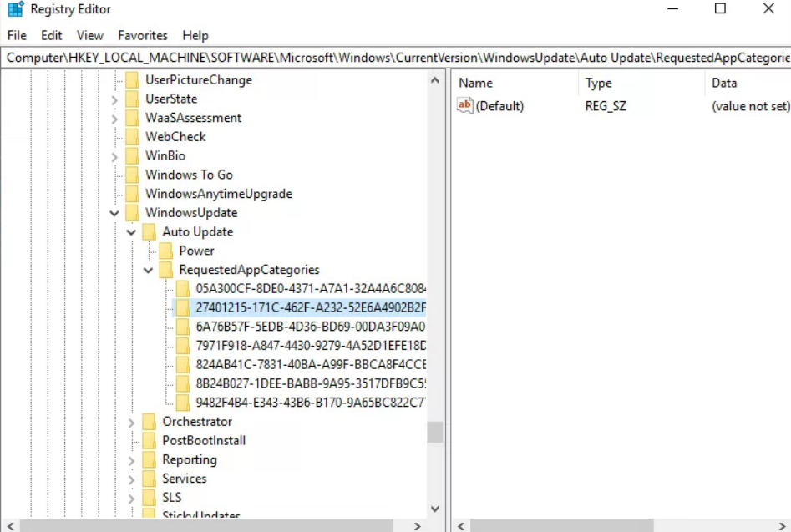The image size is (791, 532).
Task: Sort values by the Name column header
Action: click(x=515, y=83)
